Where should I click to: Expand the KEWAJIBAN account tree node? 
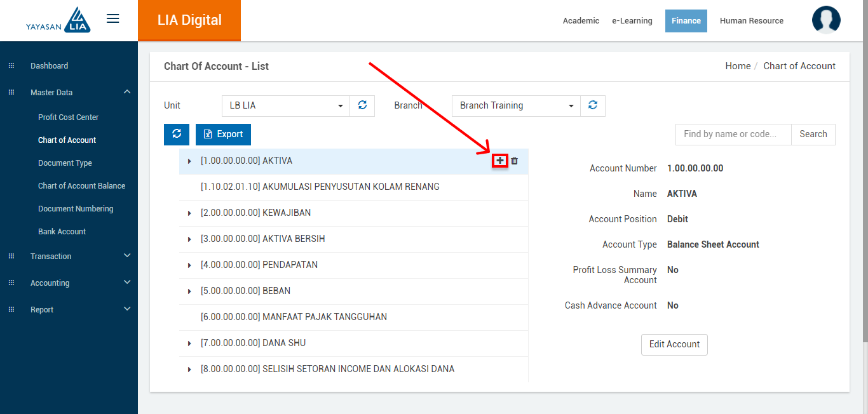pos(189,213)
